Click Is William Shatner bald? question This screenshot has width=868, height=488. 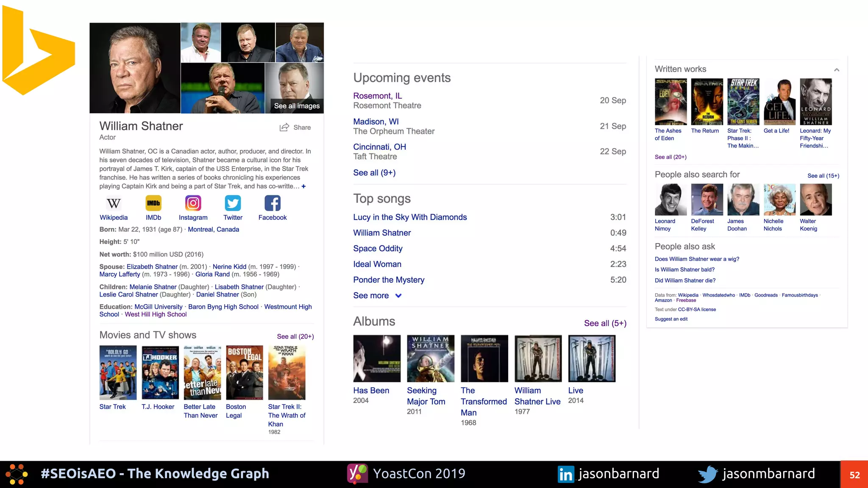pos(684,269)
